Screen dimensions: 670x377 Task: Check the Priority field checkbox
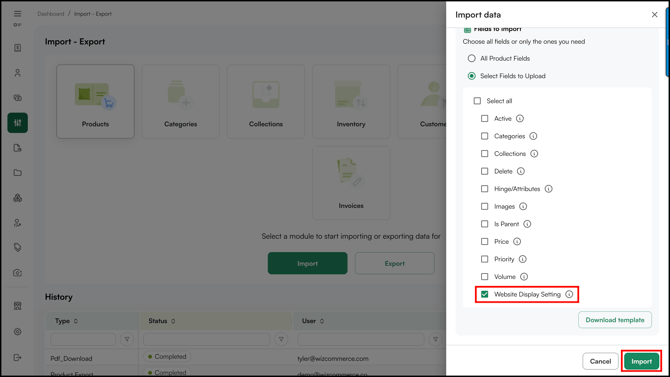coord(485,259)
